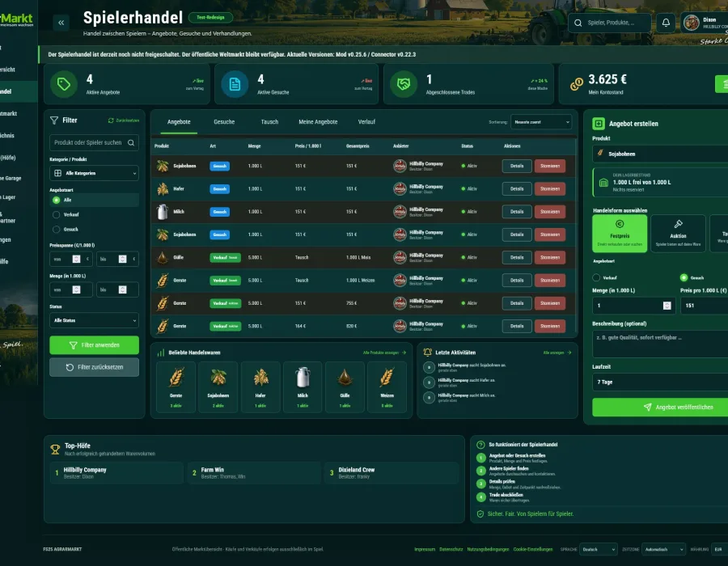Open the Sprache dropdown set to Deutsch
The height and width of the screenshot is (566, 728).
point(599,549)
